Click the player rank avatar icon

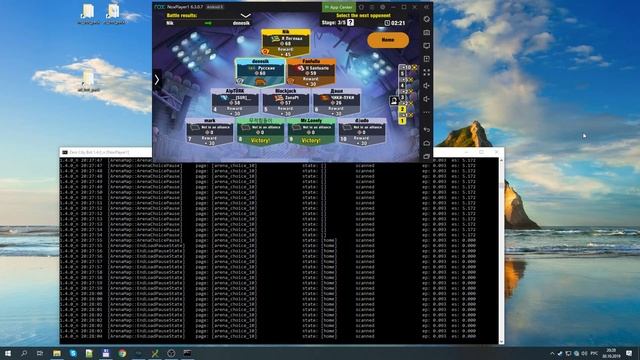click(x=394, y=101)
